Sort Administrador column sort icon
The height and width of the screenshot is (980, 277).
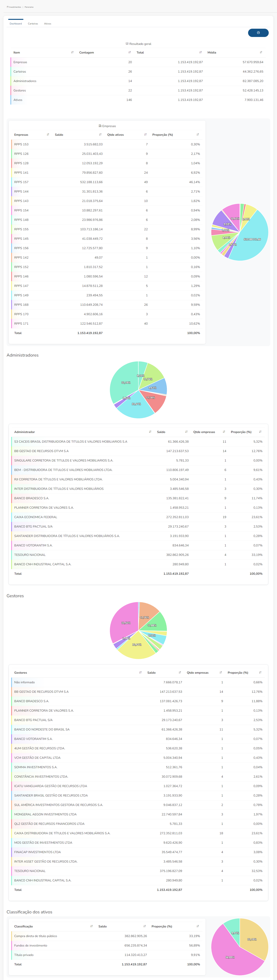pos(150,432)
